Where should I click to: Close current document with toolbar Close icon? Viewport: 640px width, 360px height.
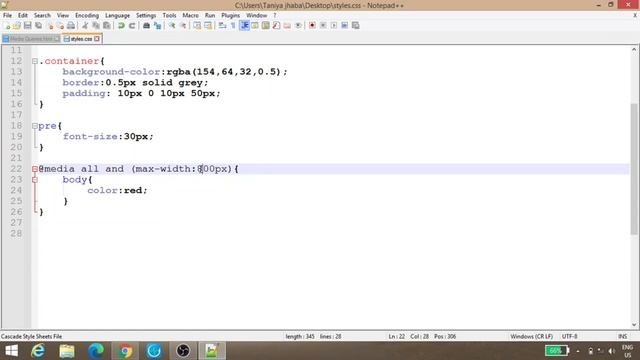click(50, 26)
